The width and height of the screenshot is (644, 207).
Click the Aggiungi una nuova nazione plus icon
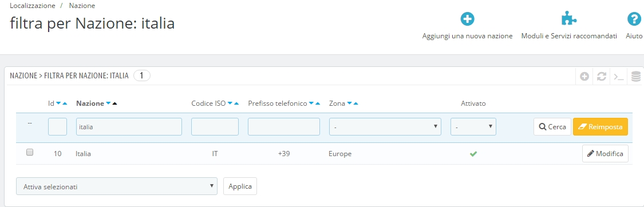tap(467, 19)
